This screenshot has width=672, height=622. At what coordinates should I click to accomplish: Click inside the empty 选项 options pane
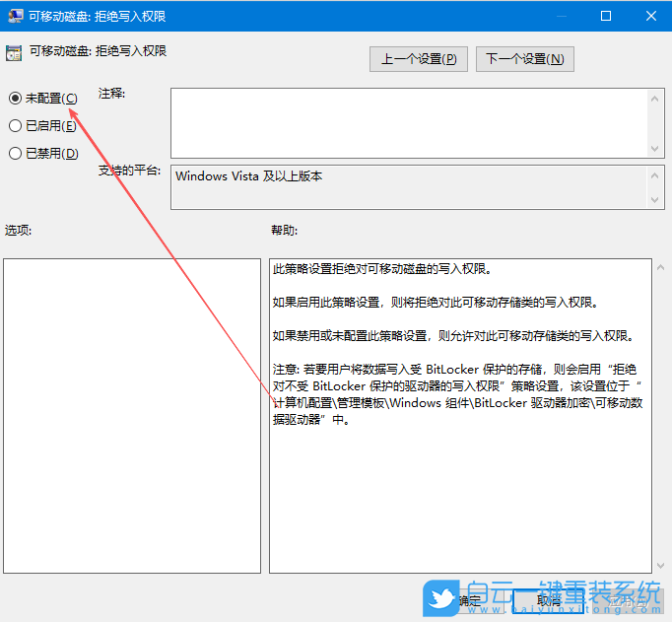132,415
